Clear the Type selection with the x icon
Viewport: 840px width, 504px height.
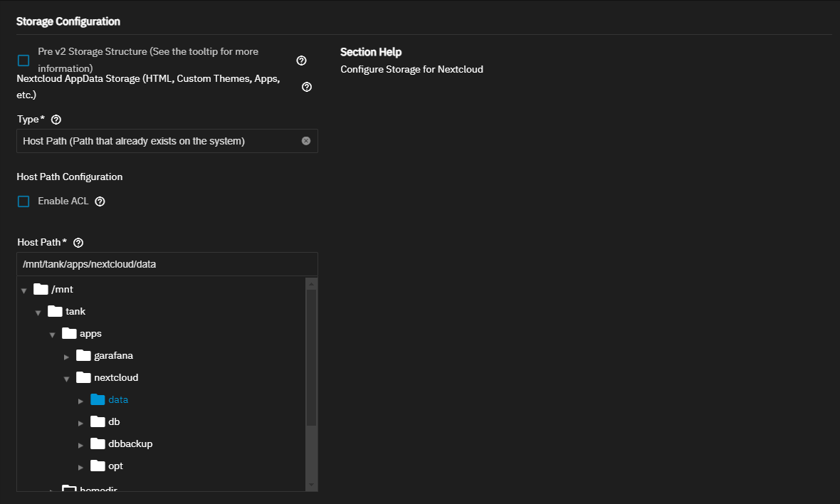306,141
